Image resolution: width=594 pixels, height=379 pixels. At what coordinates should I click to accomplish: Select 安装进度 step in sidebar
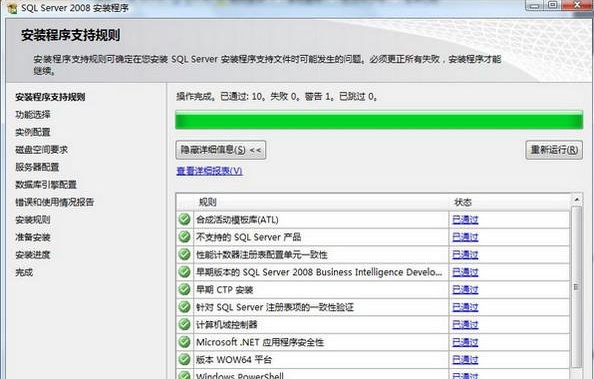pyautogui.click(x=33, y=255)
